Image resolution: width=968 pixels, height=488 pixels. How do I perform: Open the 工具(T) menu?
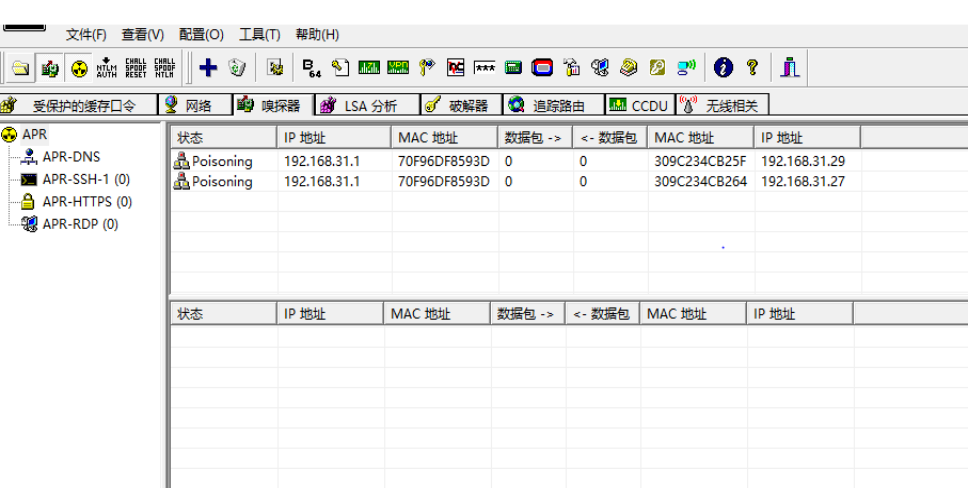(x=260, y=35)
